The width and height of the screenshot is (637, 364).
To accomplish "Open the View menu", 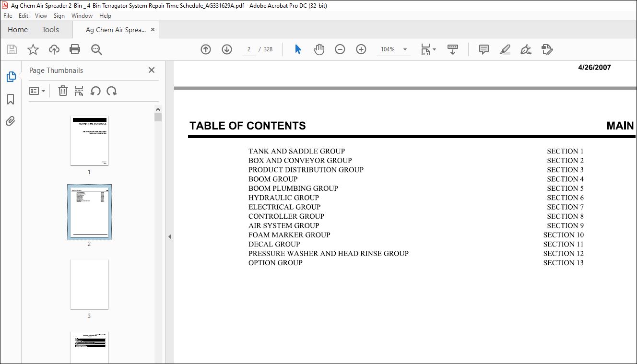I will coord(41,16).
